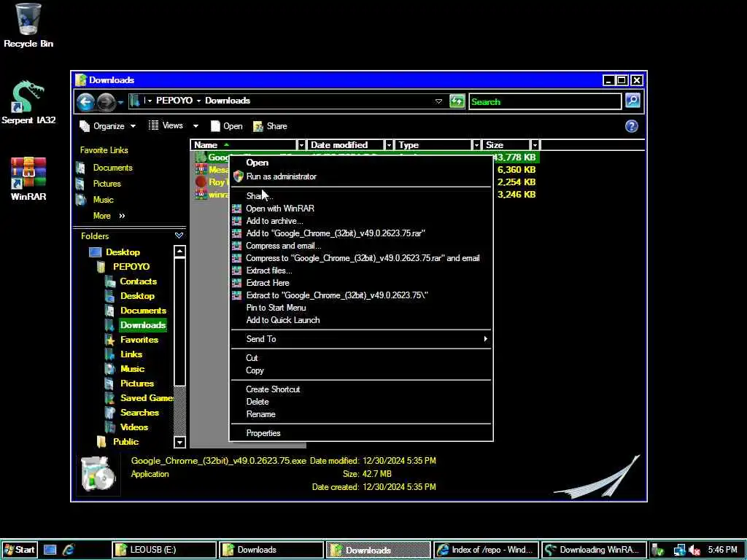Choose Copy in the context menu
The image size is (747, 560).
point(360,370)
